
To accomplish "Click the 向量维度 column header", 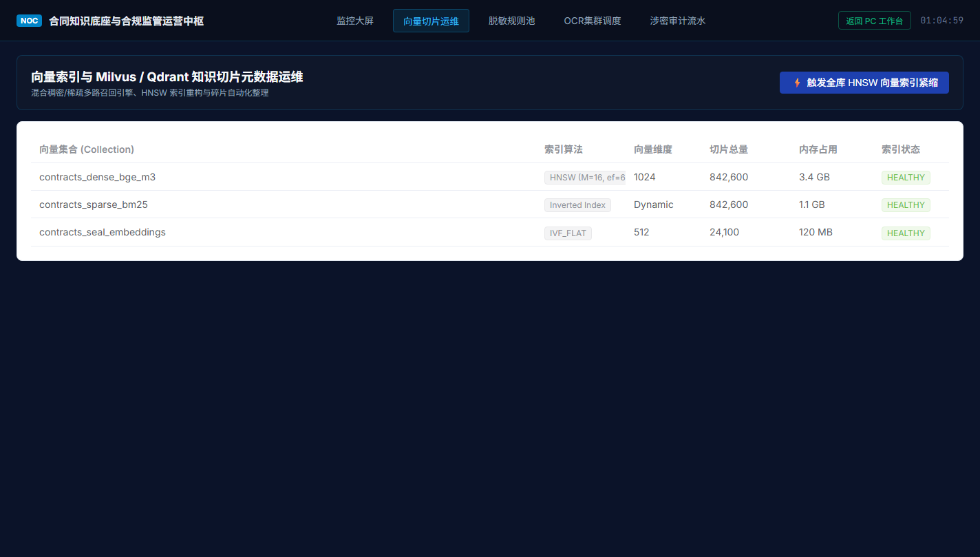I will click(x=653, y=149).
